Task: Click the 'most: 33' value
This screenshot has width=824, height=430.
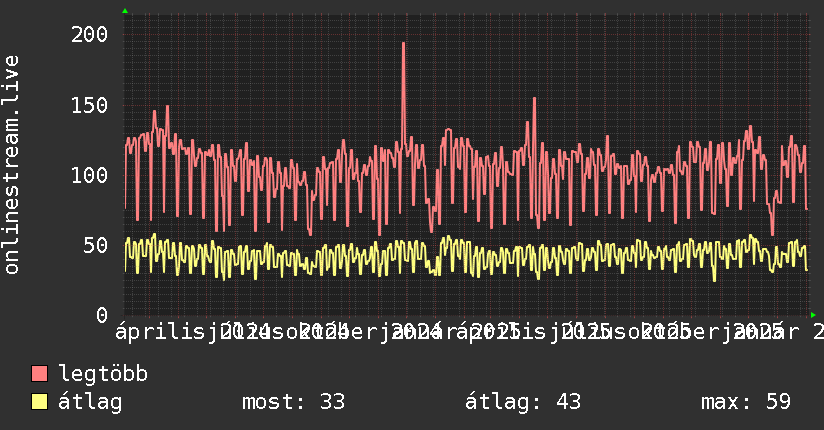Action: (293, 402)
